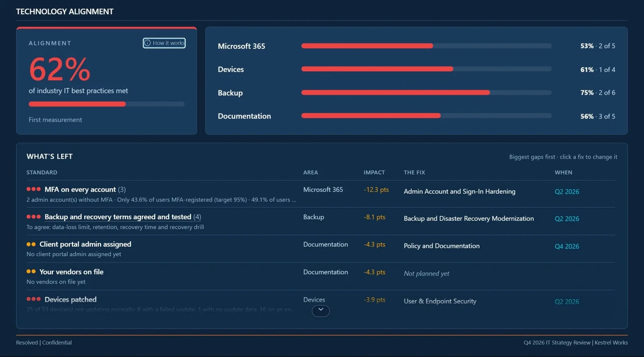Click the 75% · 2 of 6 value

click(598, 92)
